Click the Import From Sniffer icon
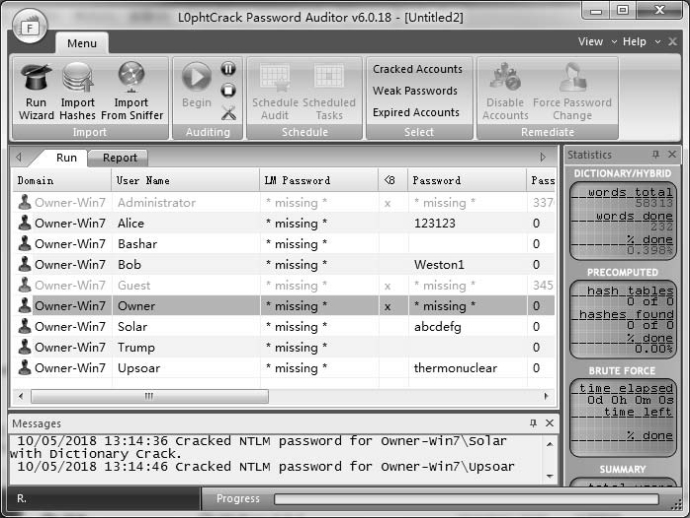The image size is (690, 518). (131, 77)
